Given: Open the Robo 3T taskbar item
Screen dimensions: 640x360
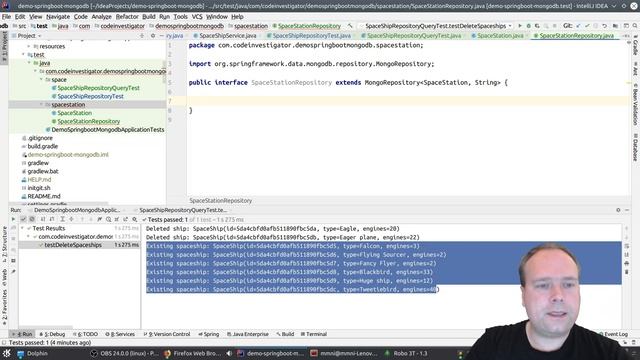Looking at the screenshot, I should click(406, 353).
